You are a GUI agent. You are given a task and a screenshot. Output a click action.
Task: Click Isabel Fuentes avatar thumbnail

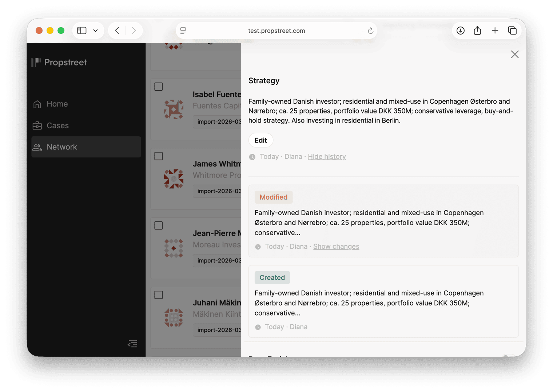(174, 109)
